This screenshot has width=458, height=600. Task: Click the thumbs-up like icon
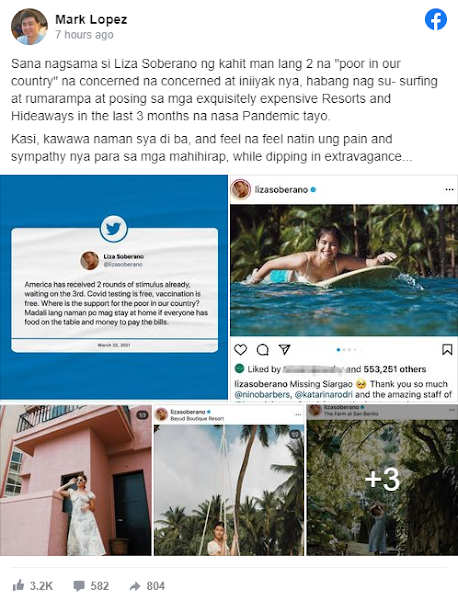click(18, 585)
